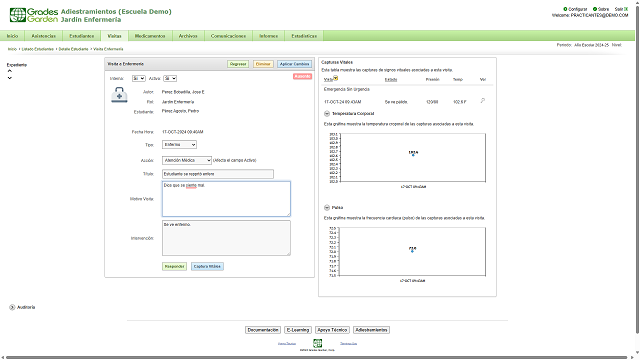Sort by the Estado column header
The height and width of the screenshot is (360, 640).
pos(391,80)
